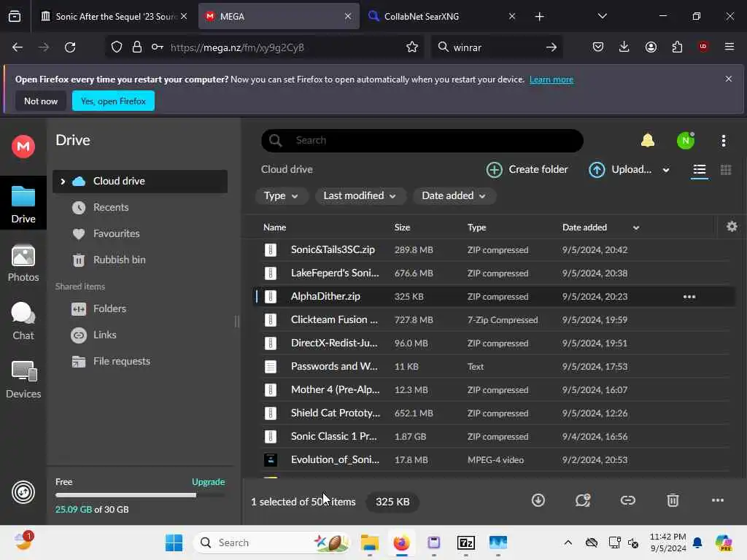This screenshot has height=560, width=747.
Task: Sort by the Date added column
Action: click(x=584, y=227)
